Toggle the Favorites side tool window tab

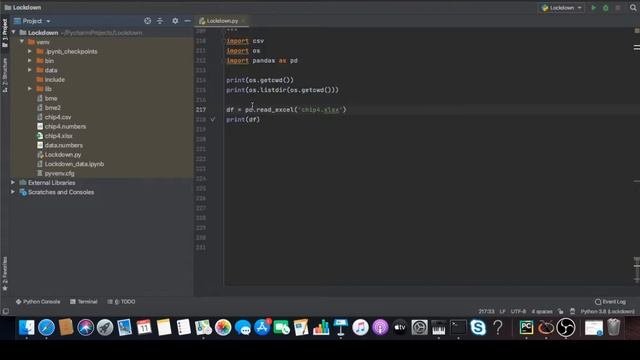coord(4,274)
